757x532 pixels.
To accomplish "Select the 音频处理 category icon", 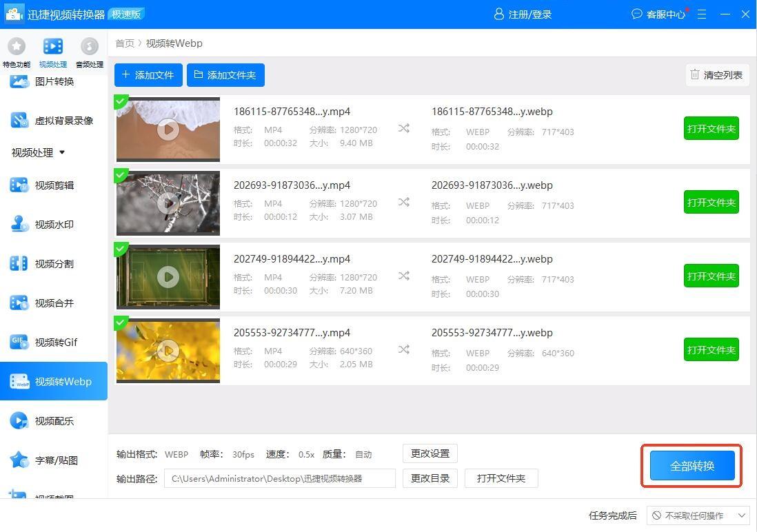I will tap(89, 48).
